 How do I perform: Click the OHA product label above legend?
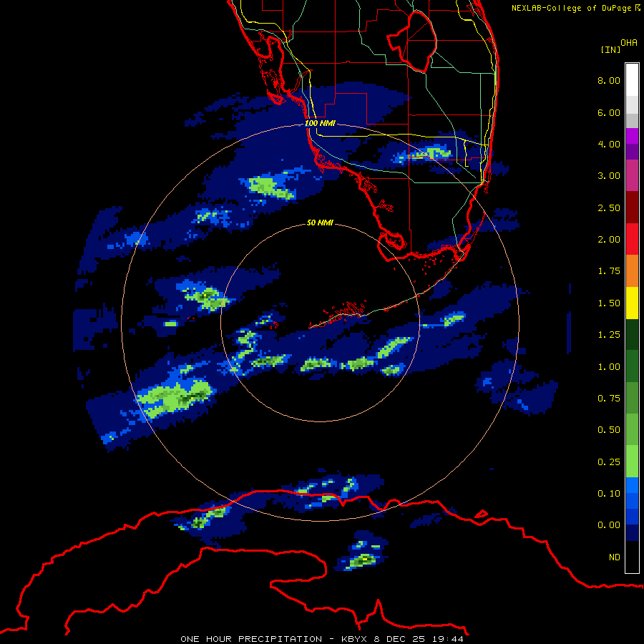[x=629, y=43]
